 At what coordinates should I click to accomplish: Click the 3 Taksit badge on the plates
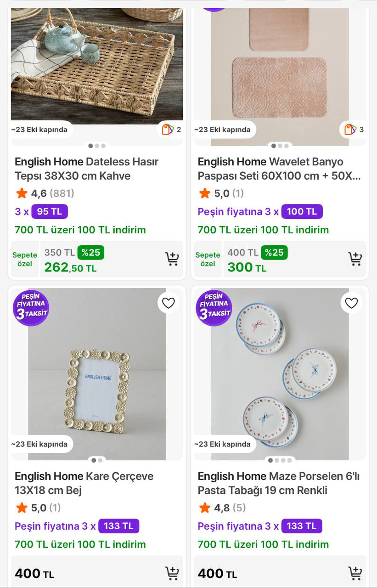[x=214, y=308]
